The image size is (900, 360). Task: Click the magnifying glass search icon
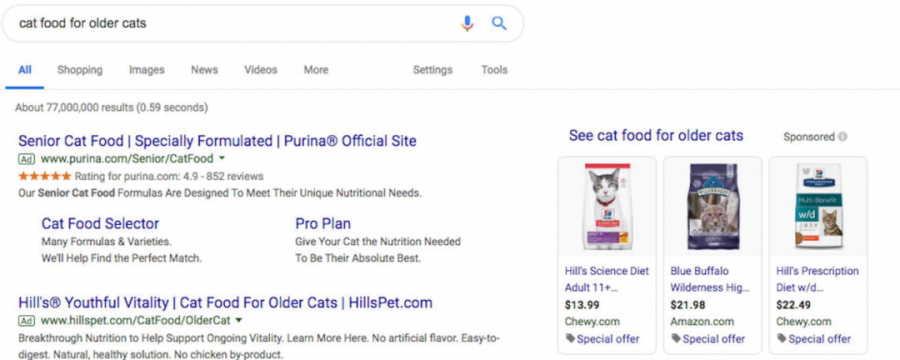pos(499,24)
